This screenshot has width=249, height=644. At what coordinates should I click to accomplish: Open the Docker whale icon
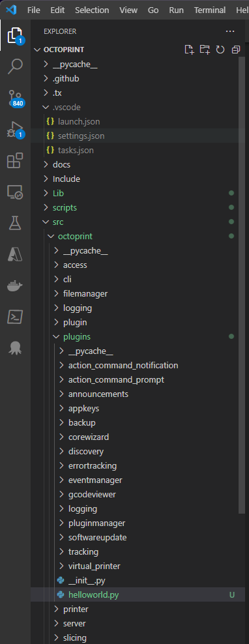pos(15,285)
